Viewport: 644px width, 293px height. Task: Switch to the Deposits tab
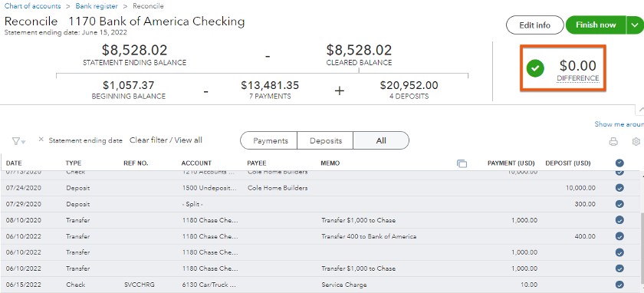tap(326, 140)
